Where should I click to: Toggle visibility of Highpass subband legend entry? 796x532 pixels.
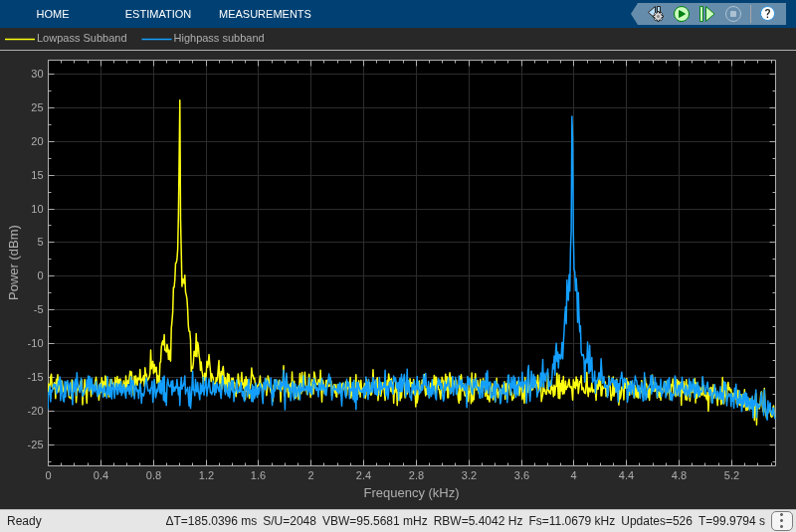(219, 38)
